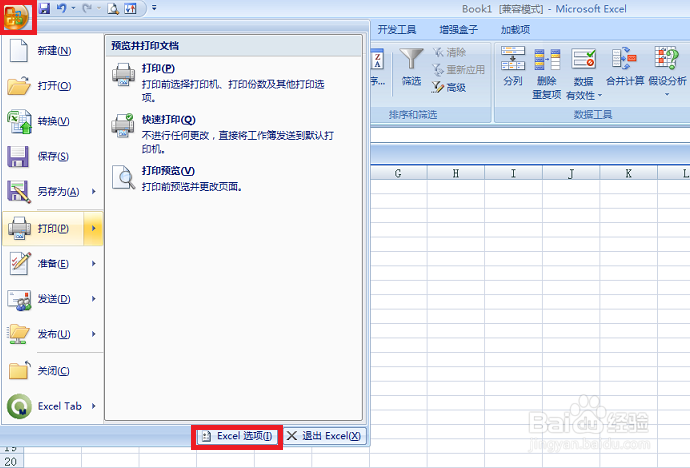The image size is (690, 468).
Task: Click 重新应用 reapply filter button
Action: tap(458, 69)
